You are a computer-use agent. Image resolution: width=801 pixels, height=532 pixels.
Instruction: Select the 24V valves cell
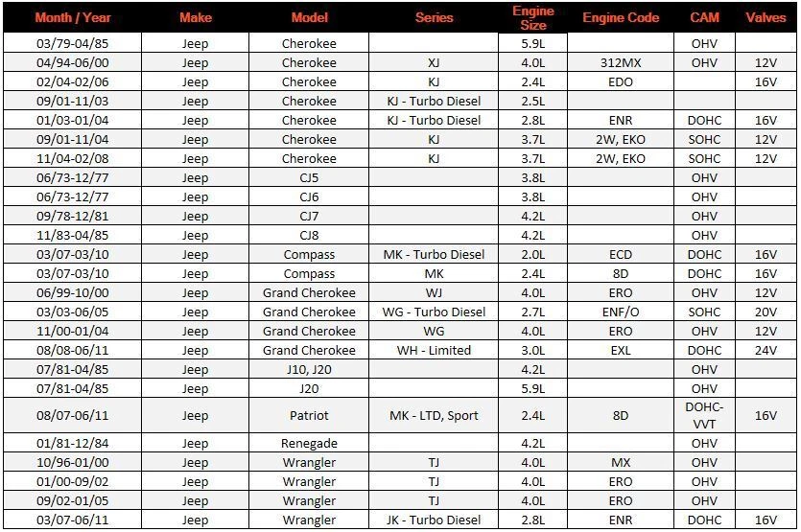[766, 350]
